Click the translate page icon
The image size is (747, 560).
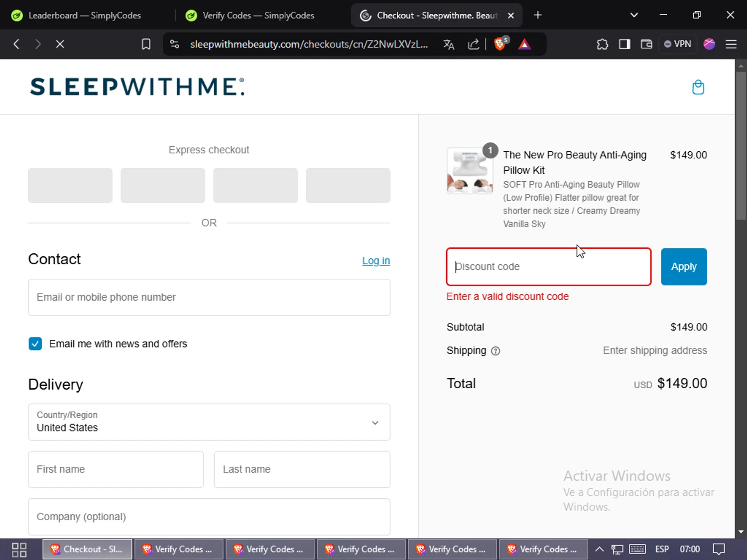click(449, 44)
